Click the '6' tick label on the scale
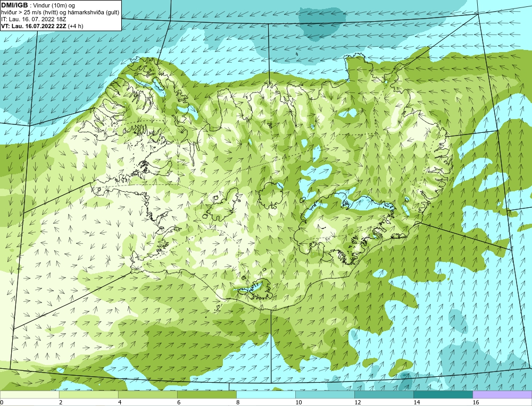The height and width of the screenshot is (406, 532). pos(179,402)
